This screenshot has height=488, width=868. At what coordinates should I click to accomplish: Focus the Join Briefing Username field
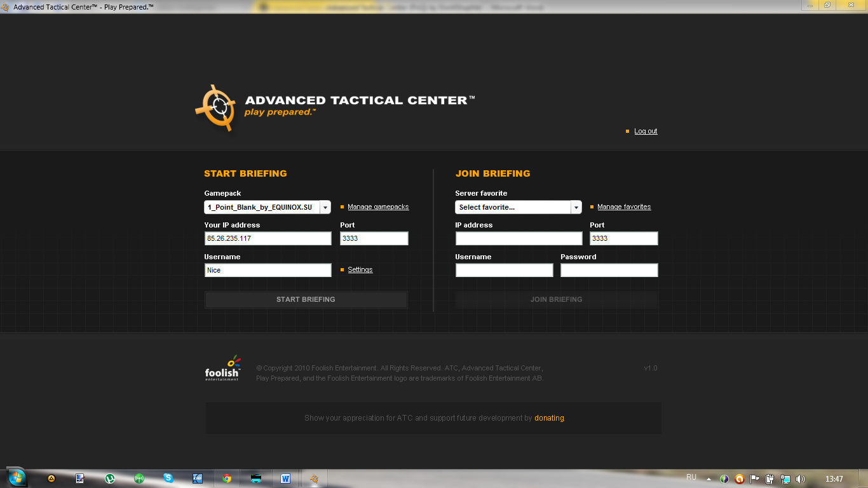(505, 270)
